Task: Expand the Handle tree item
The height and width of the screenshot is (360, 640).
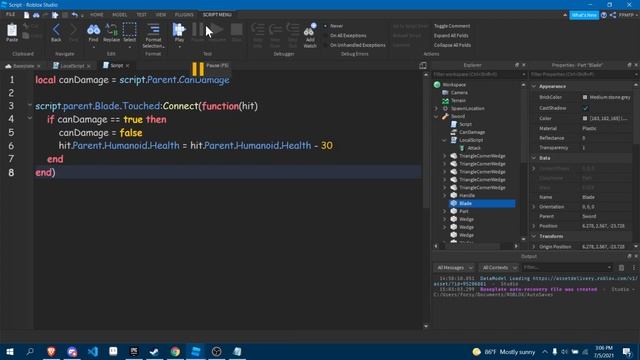Action: (x=444, y=196)
